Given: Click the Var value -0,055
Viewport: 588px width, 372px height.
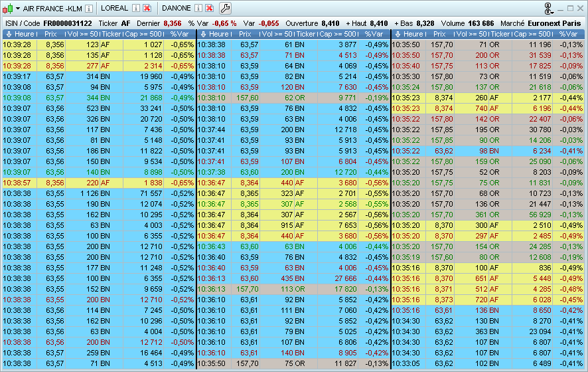Looking at the screenshot, I should point(269,23).
